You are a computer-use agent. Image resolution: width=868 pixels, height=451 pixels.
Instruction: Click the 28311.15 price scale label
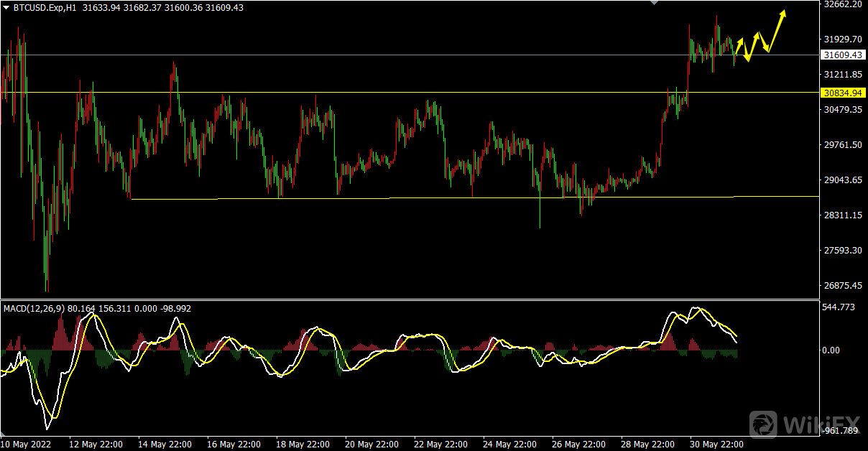pyautogui.click(x=844, y=215)
